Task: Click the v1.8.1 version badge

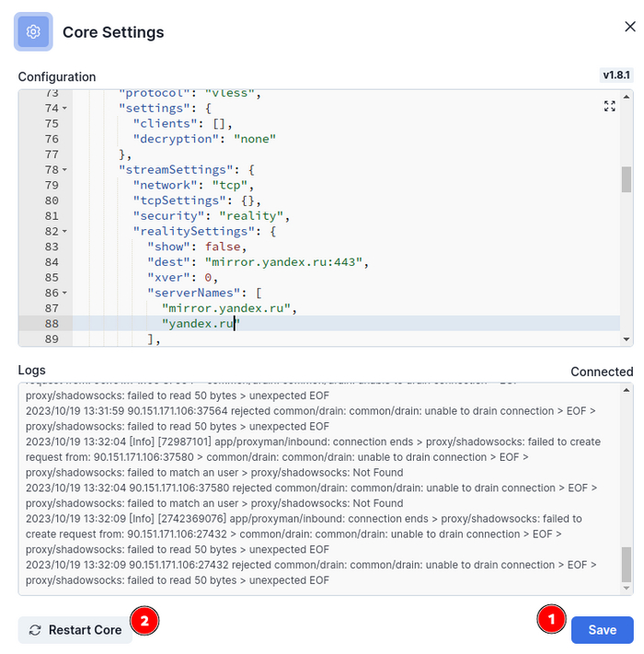Action: click(615, 75)
